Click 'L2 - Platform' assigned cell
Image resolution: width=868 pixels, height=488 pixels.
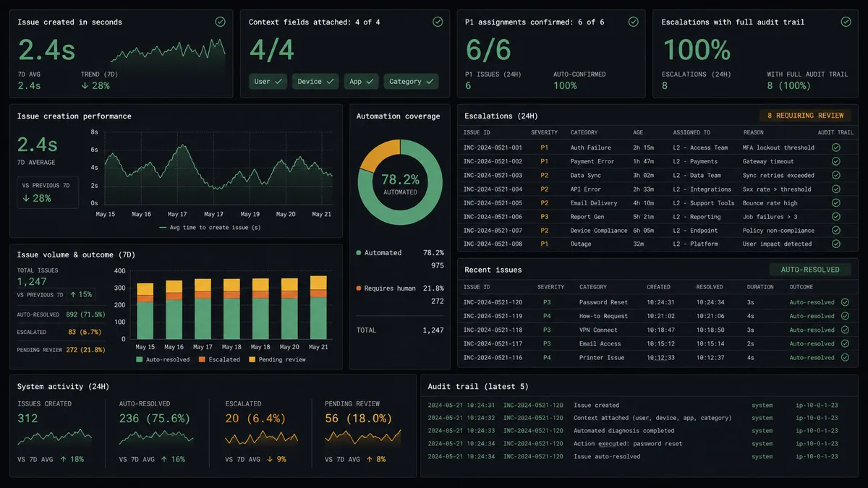tap(695, 244)
